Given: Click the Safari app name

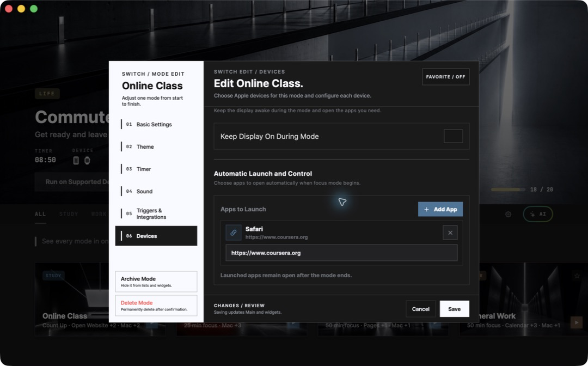Looking at the screenshot, I should pos(254,229).
